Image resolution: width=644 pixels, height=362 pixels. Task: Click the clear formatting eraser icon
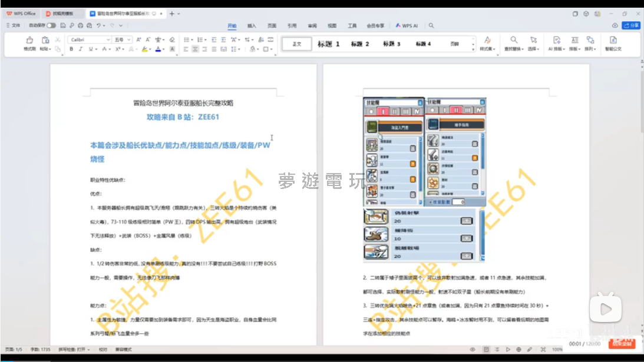[x=172, y=39]
